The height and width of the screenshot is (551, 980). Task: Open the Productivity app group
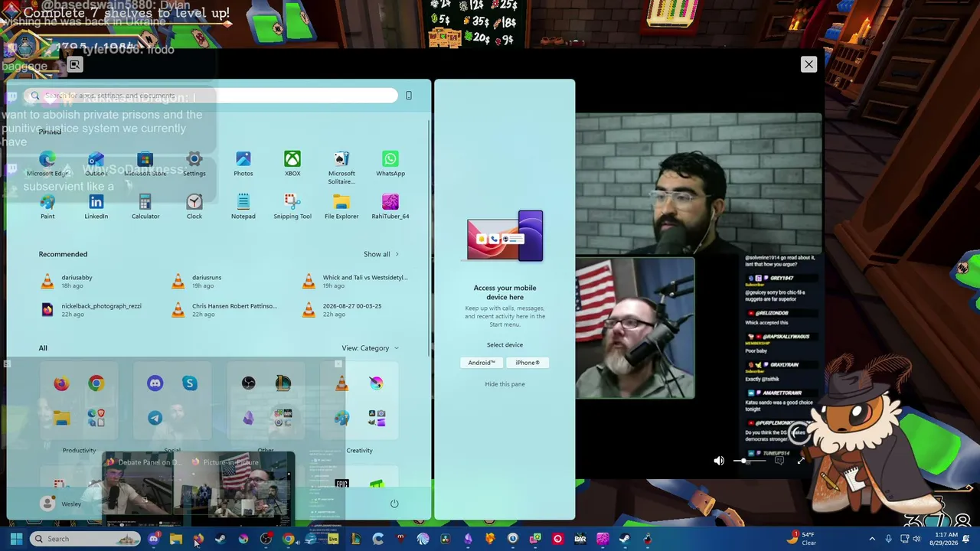click(79, 407)
